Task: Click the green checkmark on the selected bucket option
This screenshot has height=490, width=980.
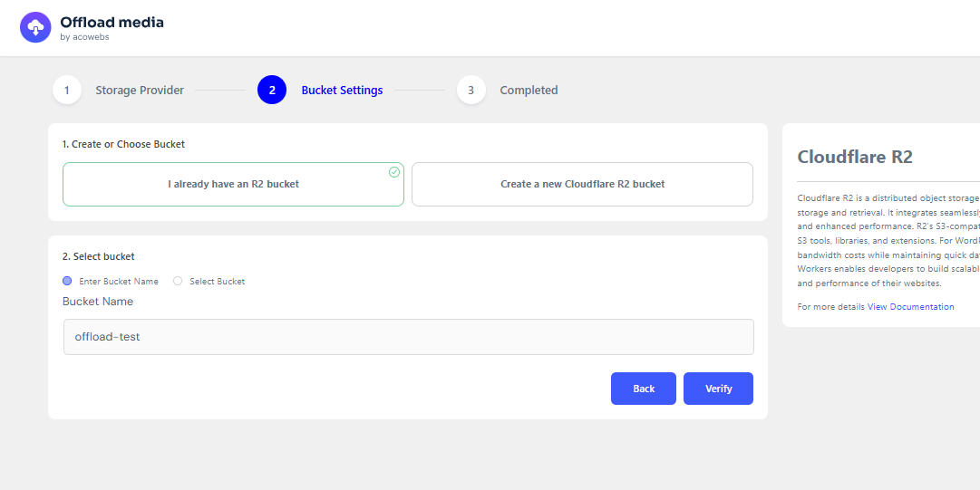Action: click(394, 172)
